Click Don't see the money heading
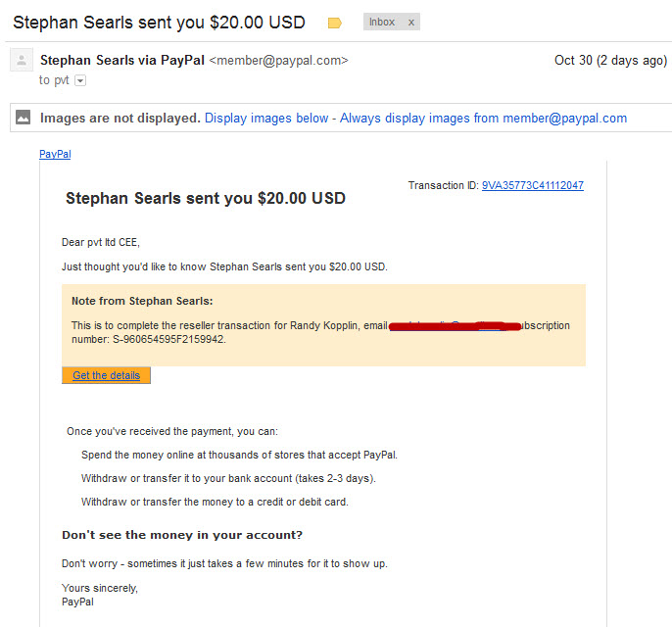672x627 pixels. [182, 535]
